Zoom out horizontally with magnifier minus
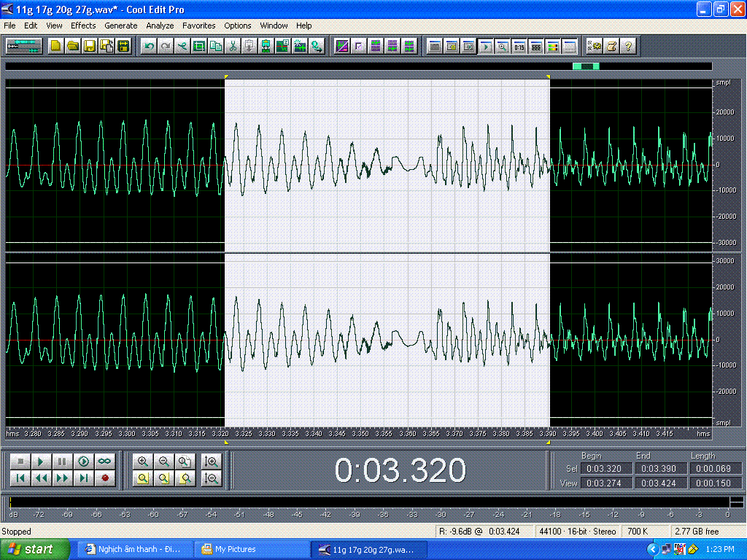This screenshot has width=747, height=560. 164,461
